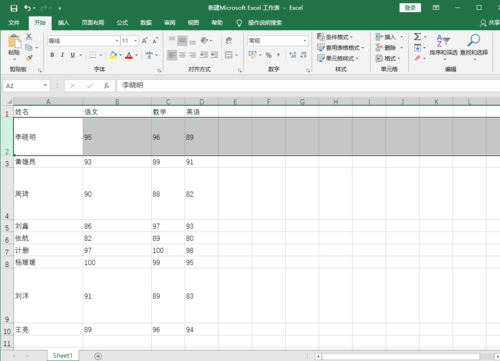Open 条件格式 conditional formatting menu
The image size is (500, 361).
pyautogui.click(x=335, y=37)
